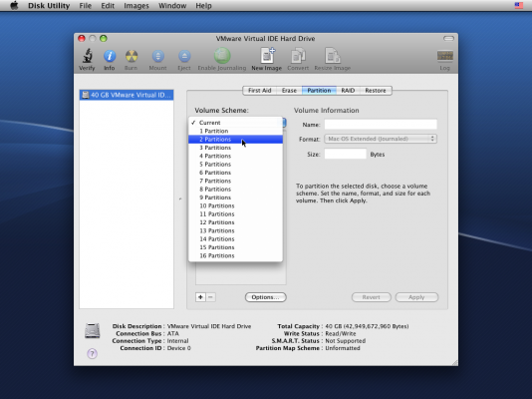The height and width of the screenshot is (399, 532).
Task: Choose 13 Partitions from scheme list
Action: tap(235, 230)
